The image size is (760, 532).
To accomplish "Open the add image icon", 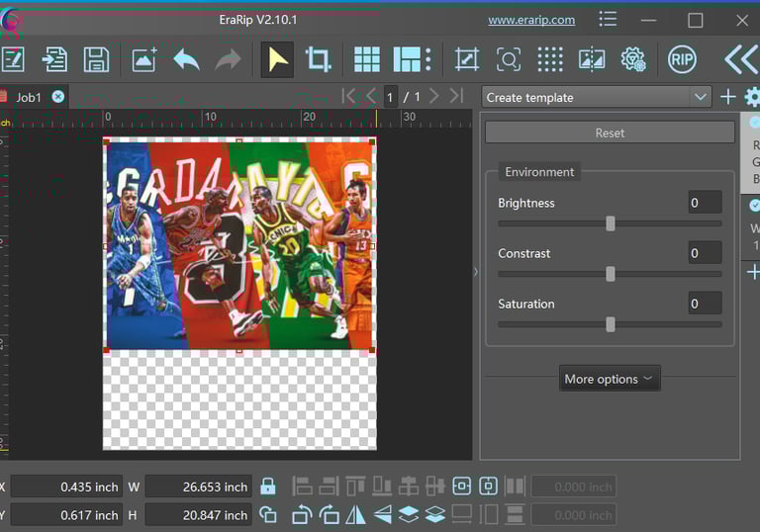I will (x=144, y=59).
